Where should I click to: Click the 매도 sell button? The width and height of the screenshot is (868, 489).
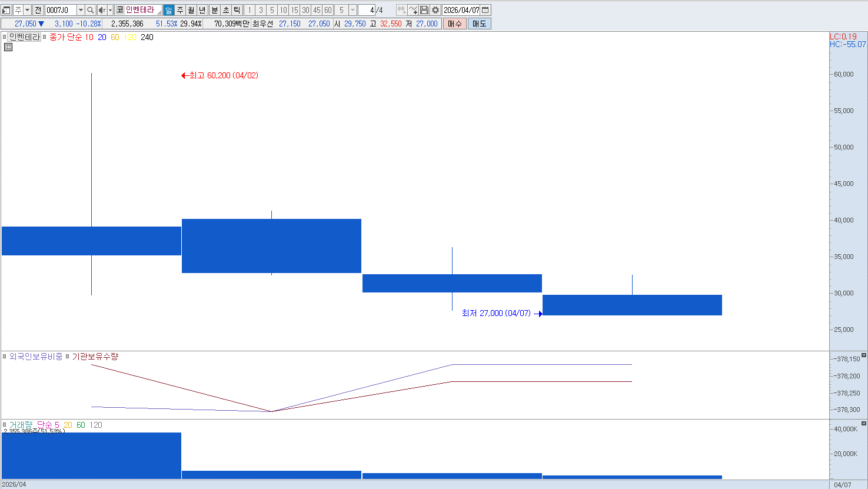479,24
